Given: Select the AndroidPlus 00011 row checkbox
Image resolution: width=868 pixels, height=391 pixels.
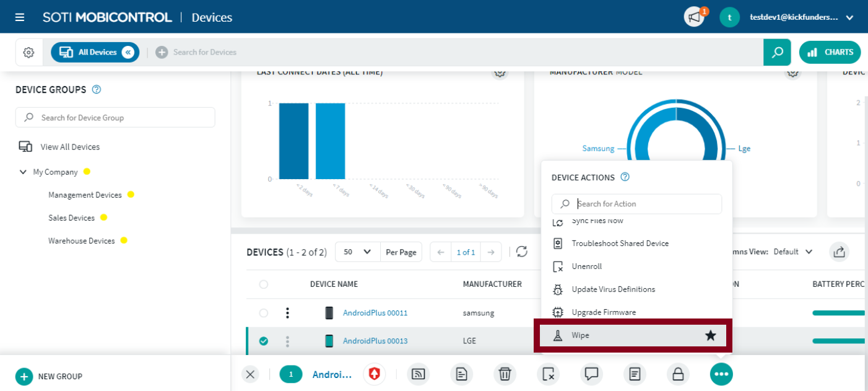Looking at the screenshot, I should point(264,313).
